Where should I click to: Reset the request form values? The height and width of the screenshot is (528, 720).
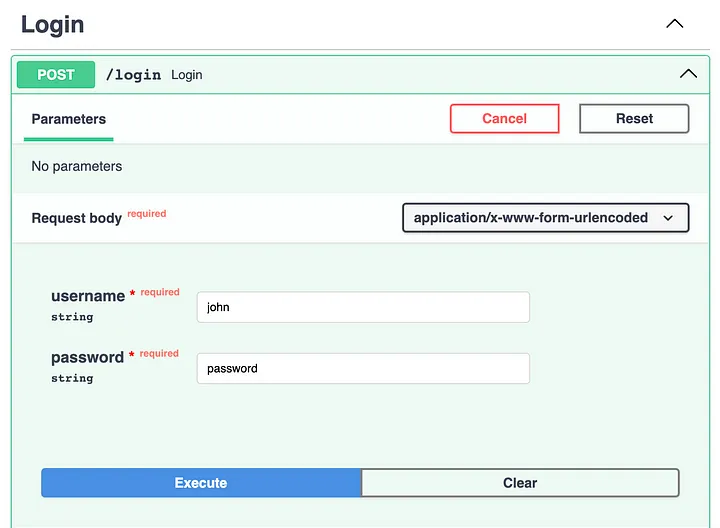pos(634,118)
